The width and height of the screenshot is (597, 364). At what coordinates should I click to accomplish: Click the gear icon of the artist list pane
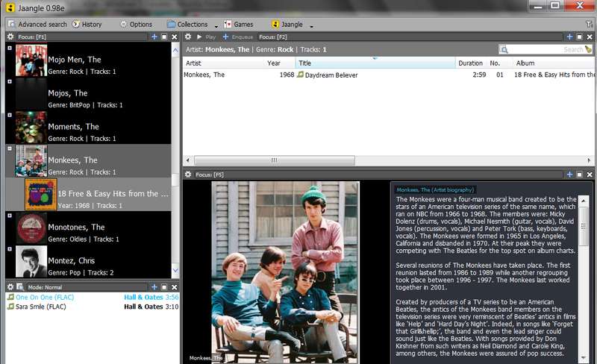(10, 37)
